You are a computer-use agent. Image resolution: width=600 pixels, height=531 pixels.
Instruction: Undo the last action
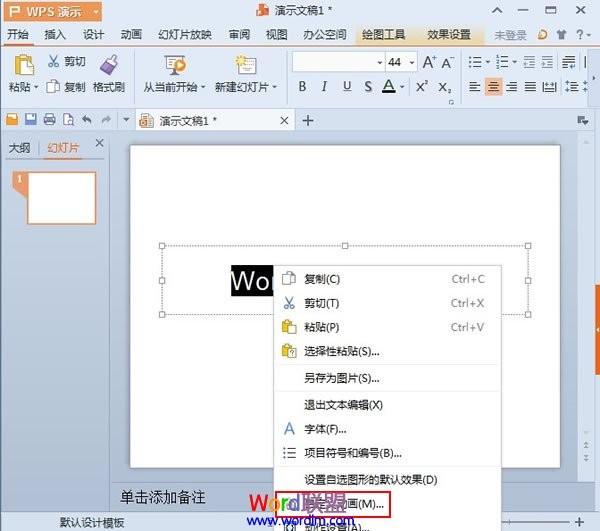pos(87,120)
